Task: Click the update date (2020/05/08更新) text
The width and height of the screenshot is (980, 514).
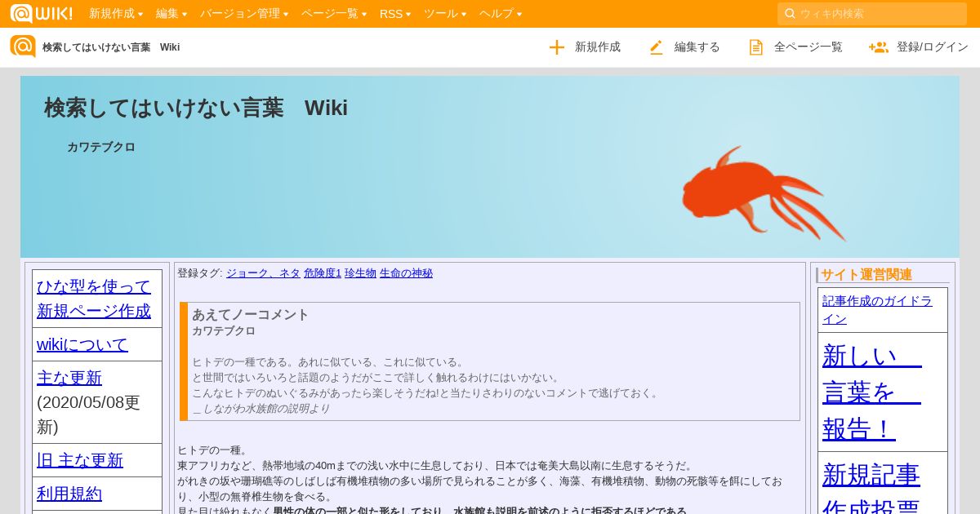Action: pos(89,414)
